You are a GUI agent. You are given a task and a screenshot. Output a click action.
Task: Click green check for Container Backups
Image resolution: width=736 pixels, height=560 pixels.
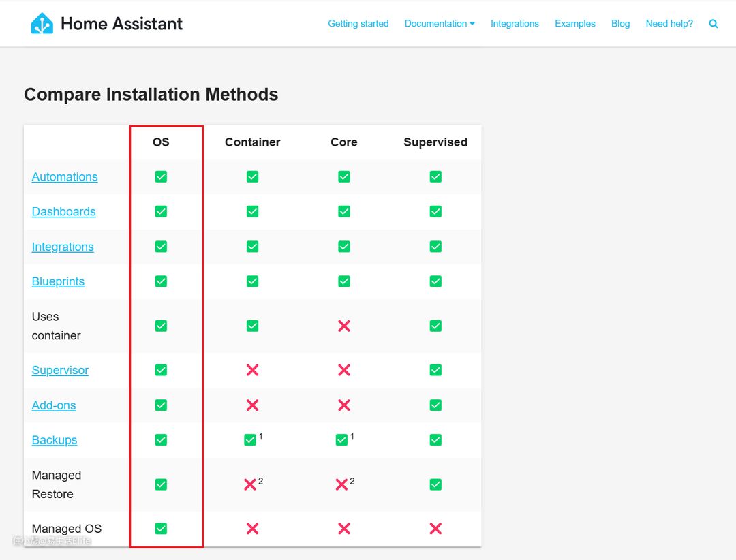click(250, 440)
